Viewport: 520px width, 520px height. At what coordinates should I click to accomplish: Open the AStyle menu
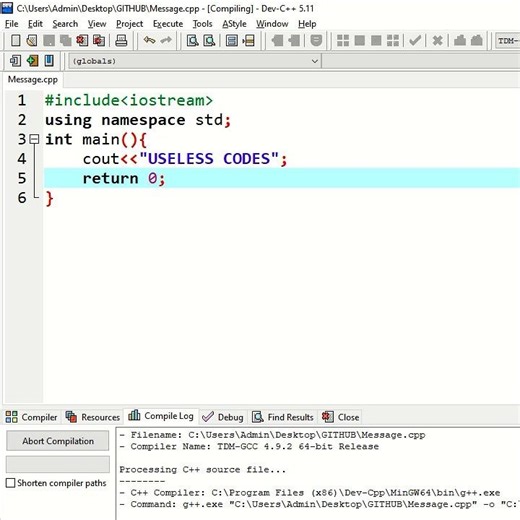[234, 24]
